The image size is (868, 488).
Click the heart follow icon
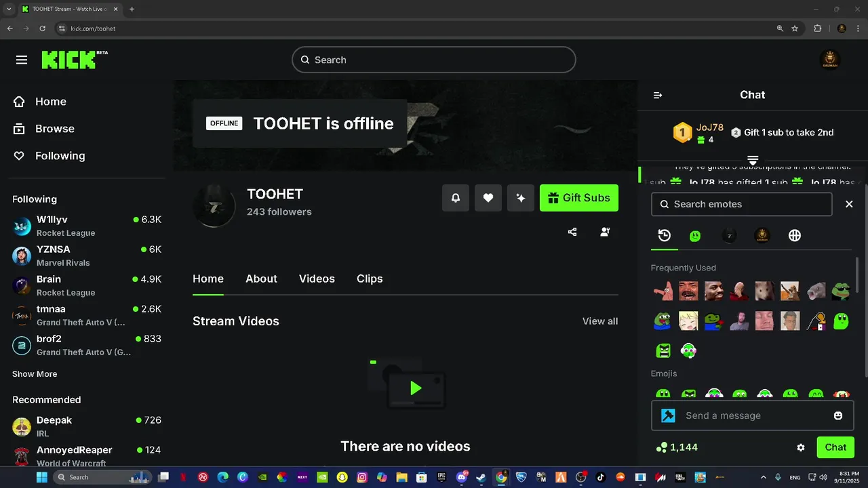[488, 198]
